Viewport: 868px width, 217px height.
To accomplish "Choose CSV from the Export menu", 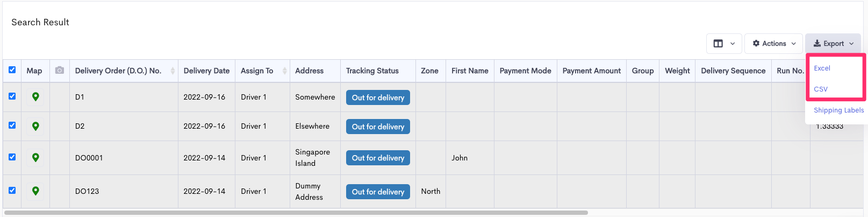I will coord(821,89).
